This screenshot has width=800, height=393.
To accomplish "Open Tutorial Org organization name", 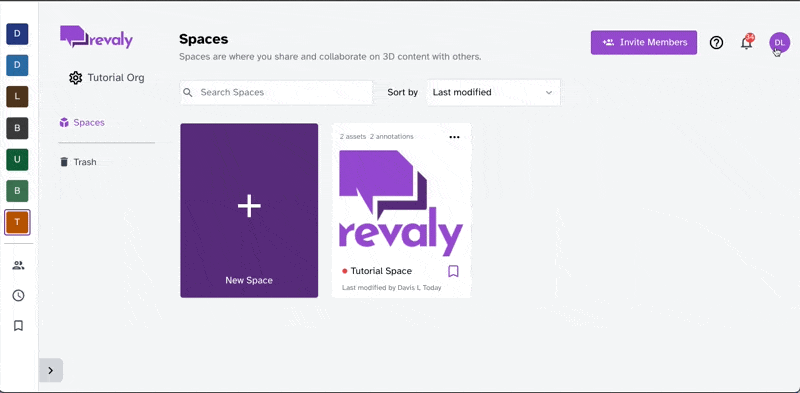I will click(x=116, y=78).
